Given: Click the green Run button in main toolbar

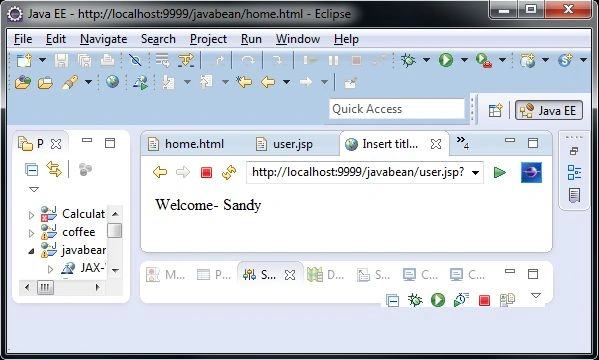Looking at the screenshot, I should pyautogui.click(x=446, y=60).
